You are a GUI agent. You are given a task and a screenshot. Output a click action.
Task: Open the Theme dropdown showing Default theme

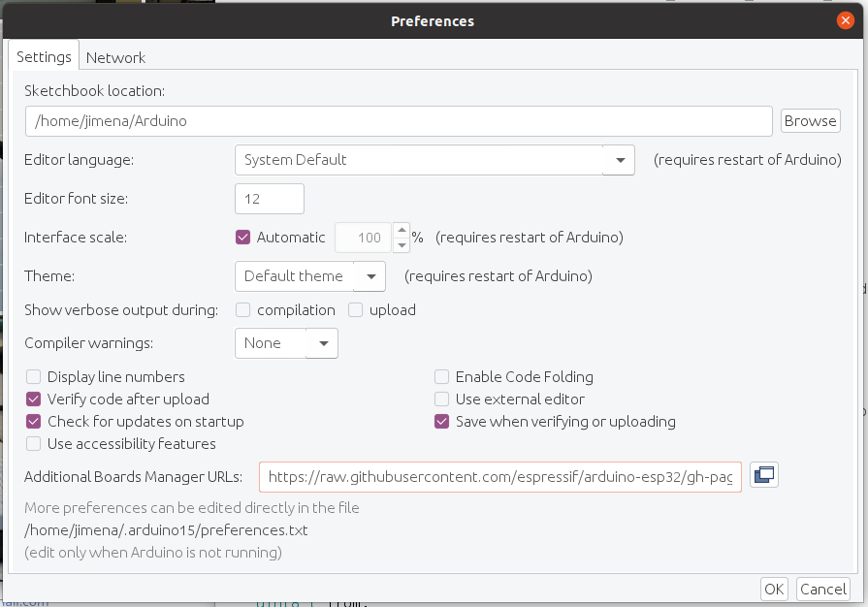pos(310,276)
